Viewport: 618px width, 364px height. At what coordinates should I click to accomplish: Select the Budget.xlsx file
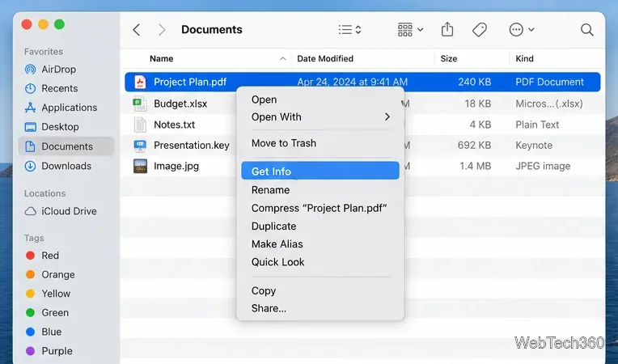(180, 104)
